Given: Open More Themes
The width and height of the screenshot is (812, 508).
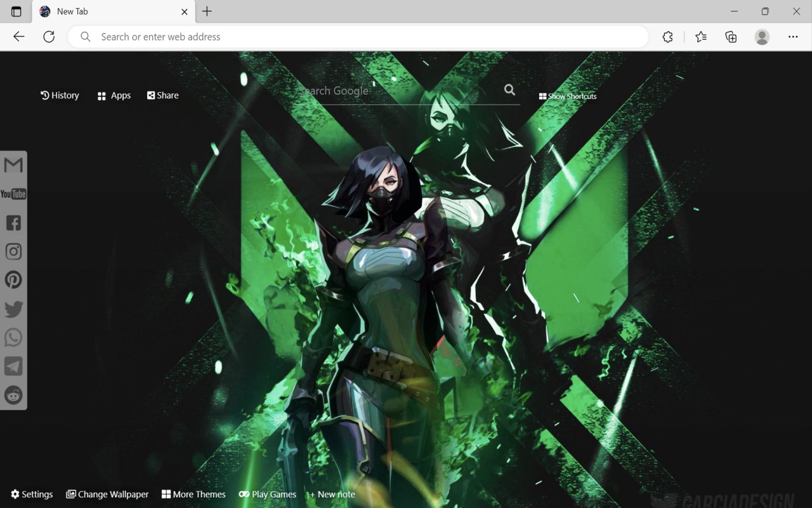Looking at the screenshot, I should [x=193, y=494].
